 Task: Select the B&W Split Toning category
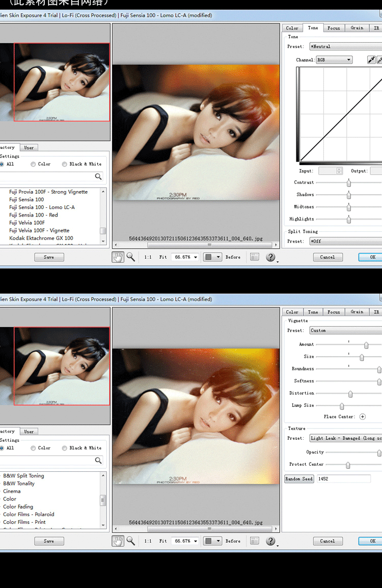(x=23, y=475)
